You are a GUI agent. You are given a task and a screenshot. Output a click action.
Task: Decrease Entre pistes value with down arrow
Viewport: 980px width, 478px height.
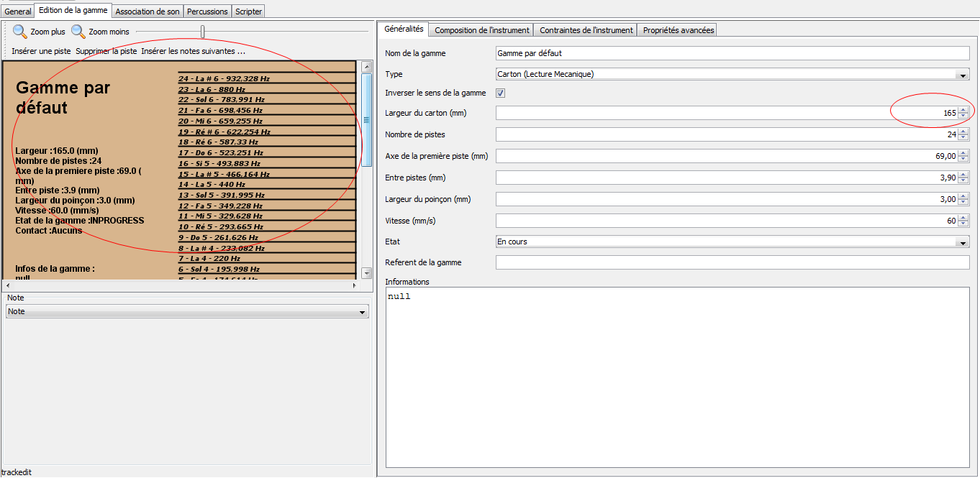(963, 180)
